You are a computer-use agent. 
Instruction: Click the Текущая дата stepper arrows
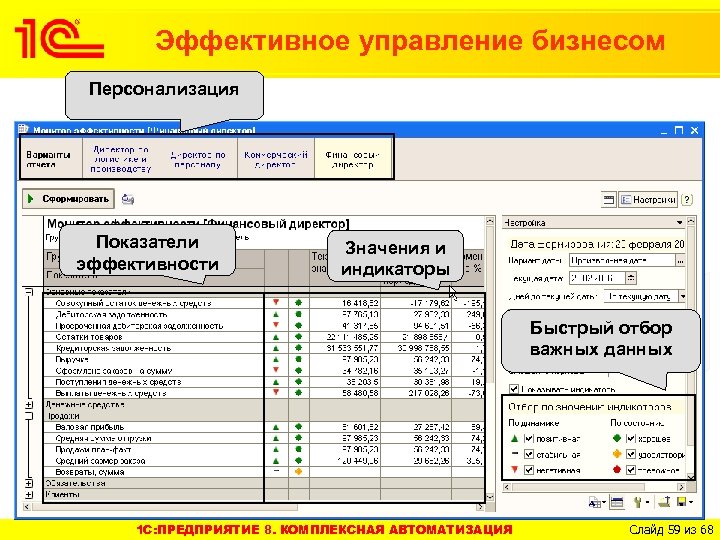pos(631,278)
